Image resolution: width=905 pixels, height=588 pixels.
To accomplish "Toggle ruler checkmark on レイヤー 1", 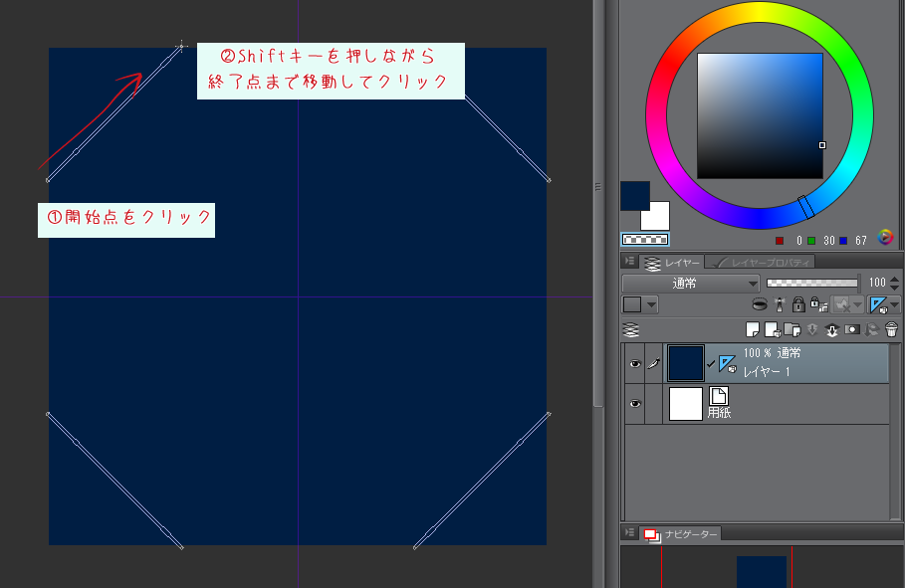I will [711, 363].
